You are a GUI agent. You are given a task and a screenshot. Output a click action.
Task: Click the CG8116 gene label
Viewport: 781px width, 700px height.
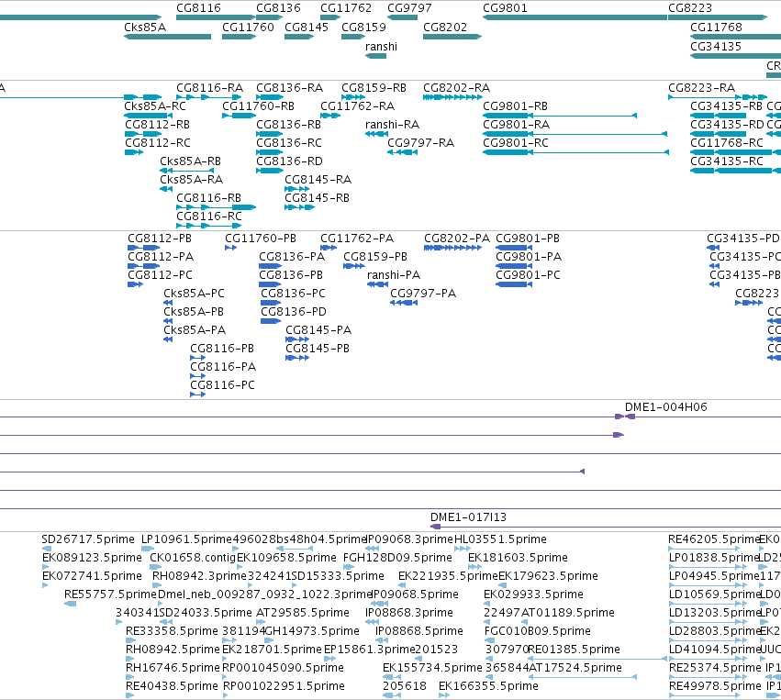click(198, 8)
